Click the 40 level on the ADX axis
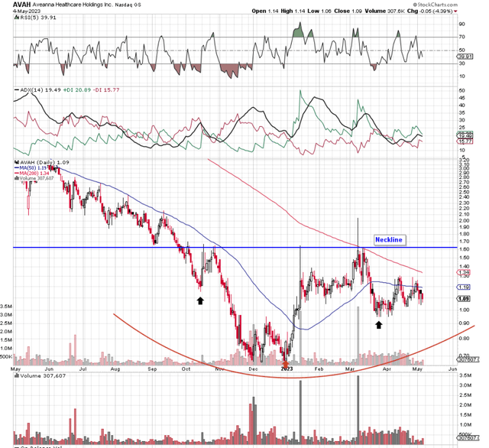489x448 pixels. [x=461, y=106]
